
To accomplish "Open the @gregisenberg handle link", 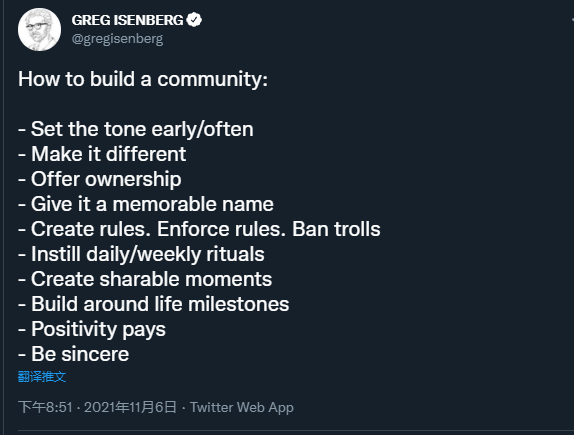I will pyautogui.click(x=118, y=39).
